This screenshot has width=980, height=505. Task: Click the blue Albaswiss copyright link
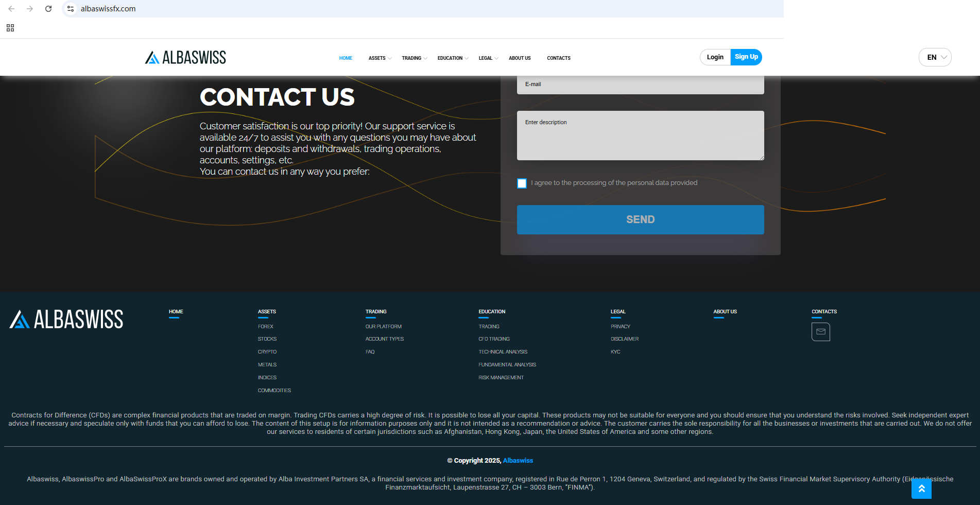click(518, 461)
